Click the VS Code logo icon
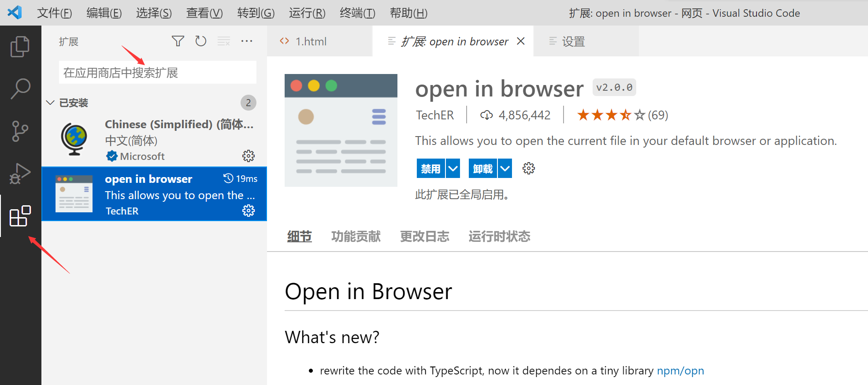This screenshot has height=385, width=868. 15,12
